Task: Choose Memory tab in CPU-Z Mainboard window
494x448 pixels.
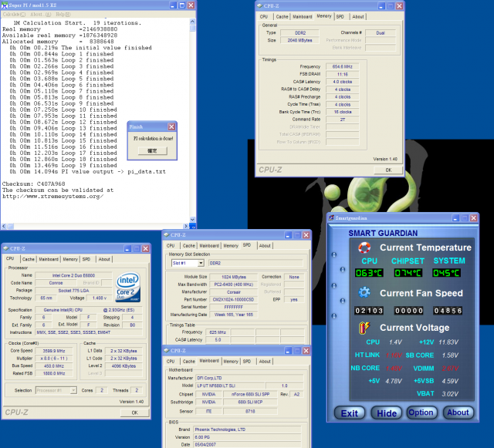Action: coord(231,362)
